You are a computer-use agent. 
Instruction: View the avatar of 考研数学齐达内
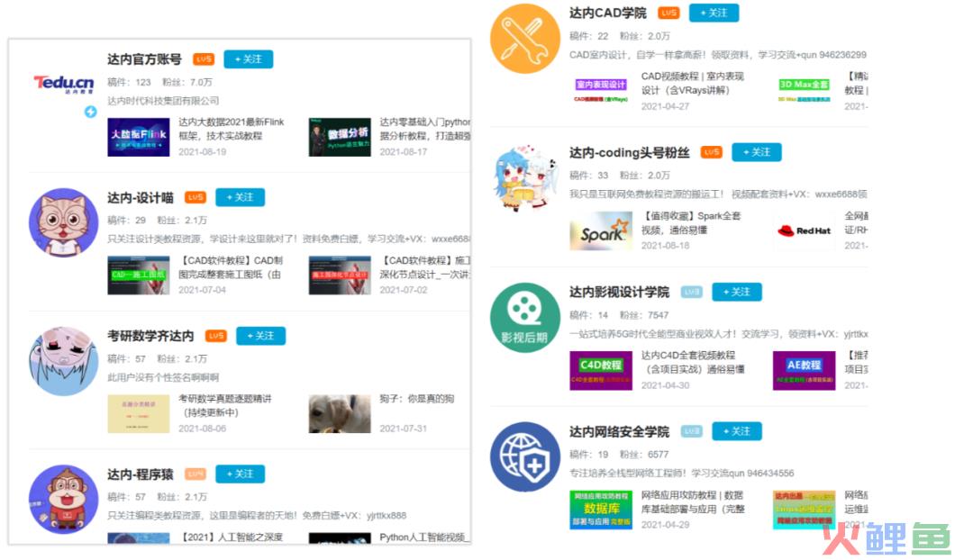click(x=63, y=361)
